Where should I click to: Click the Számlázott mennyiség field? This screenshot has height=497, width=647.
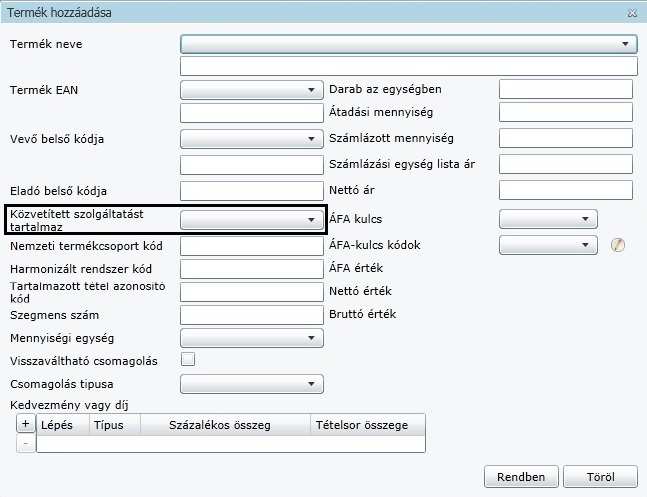point(566,138)
